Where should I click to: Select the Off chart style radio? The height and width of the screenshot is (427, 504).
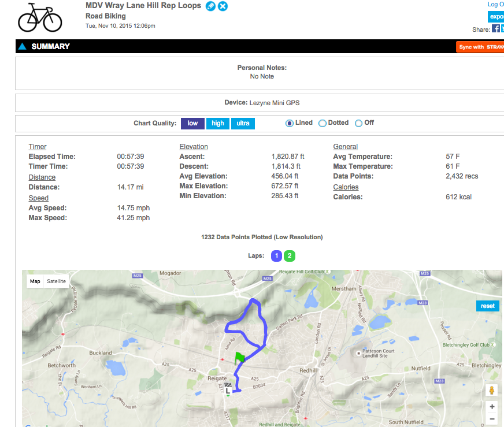[358, 123]
